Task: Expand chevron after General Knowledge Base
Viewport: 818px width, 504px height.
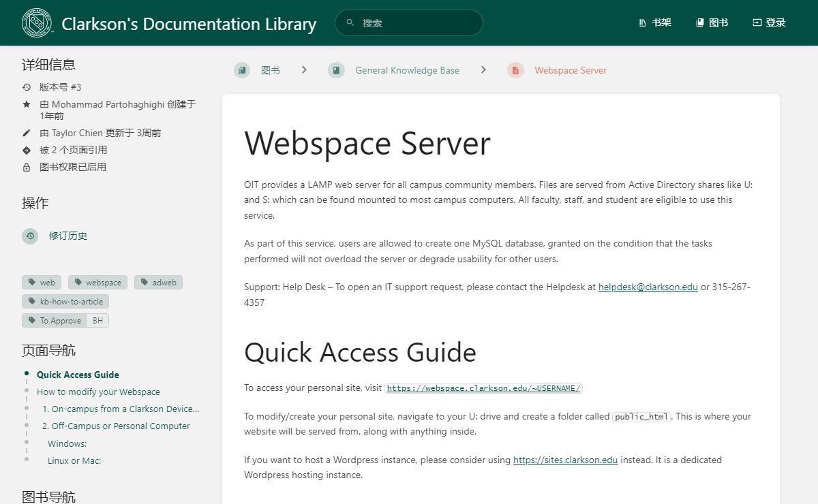Action: [483, 69]
